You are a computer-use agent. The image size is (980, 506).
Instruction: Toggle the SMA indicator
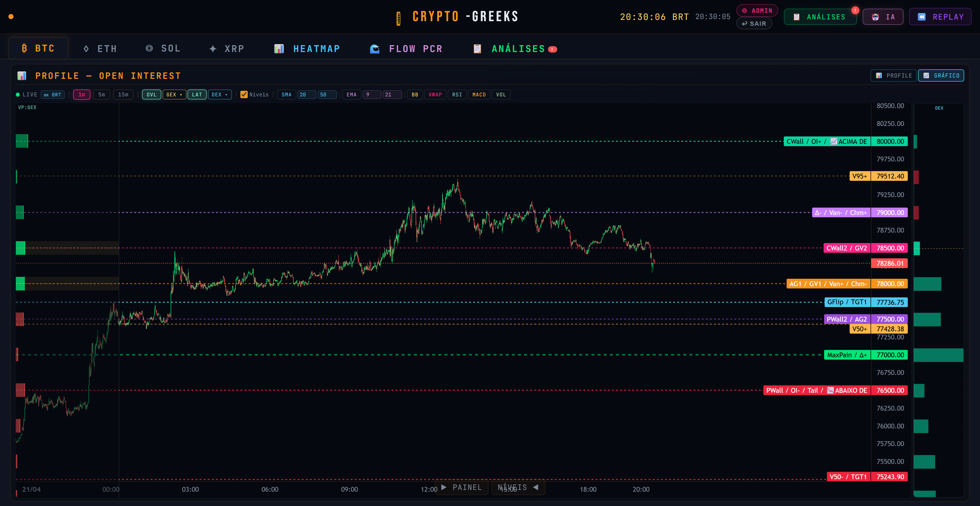click(x=287, y=95)
